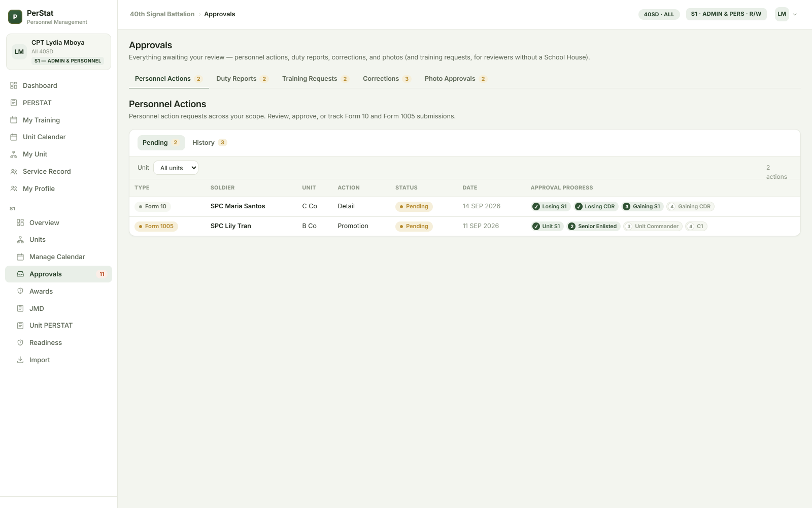Click the S1 · ADMIN & PERS · R/W badge

(x=726, y=14)
